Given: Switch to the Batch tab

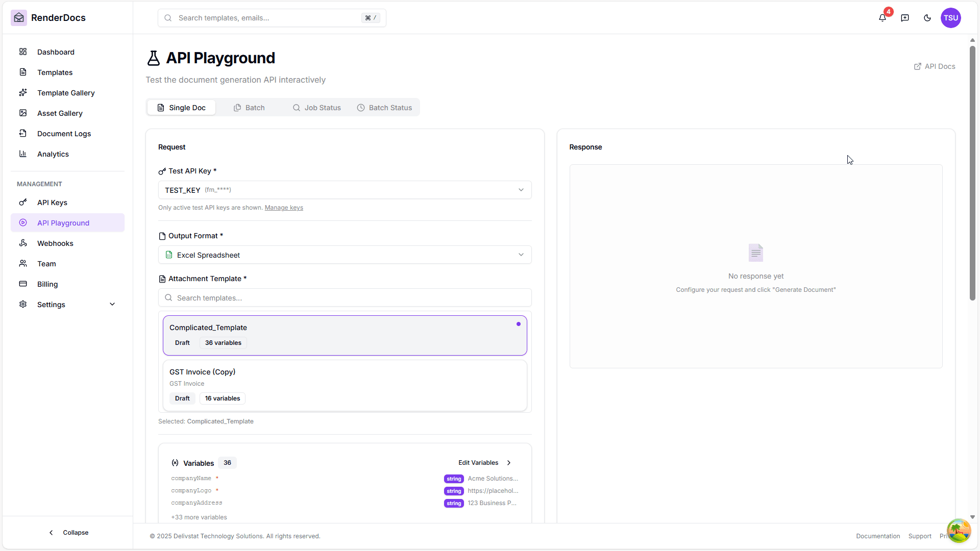Looking at the screenshot, I should [x=250, y=108].
